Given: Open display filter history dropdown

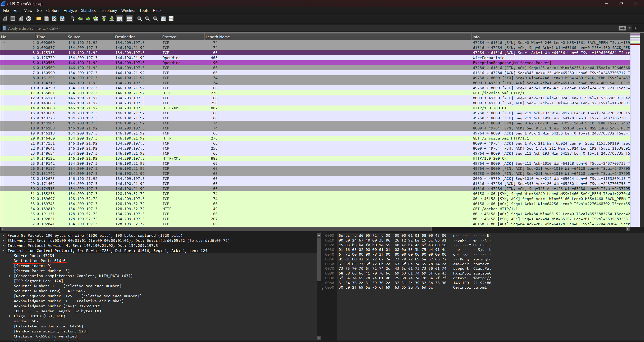Looking at the screenshot, I should click(x=630, y=28).
